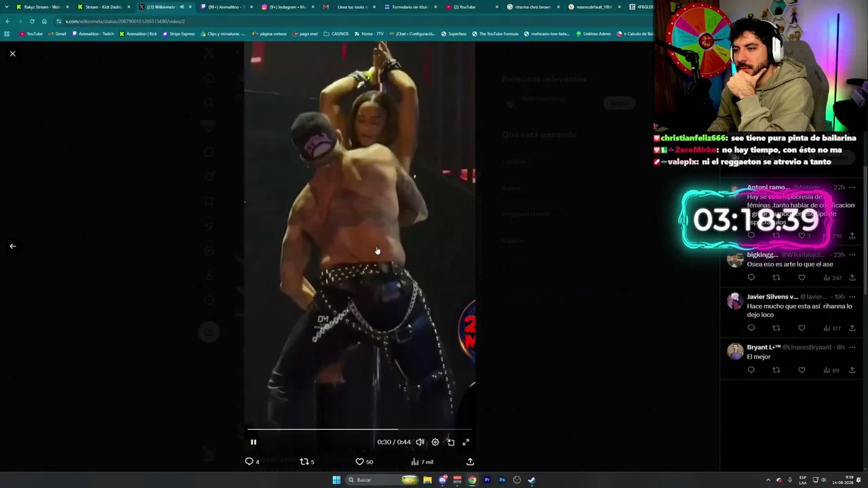Open the ESP LAA language selector
The image size is (868, 488).
tap(803, 480)
